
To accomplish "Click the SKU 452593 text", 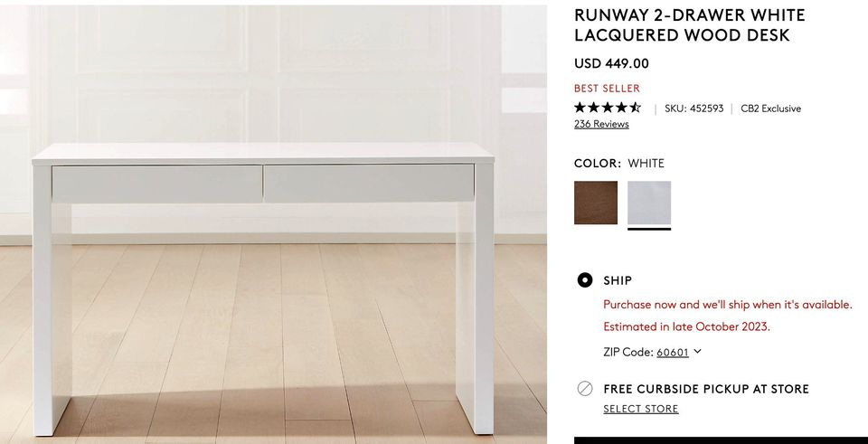I will click(x=693, y=109).
